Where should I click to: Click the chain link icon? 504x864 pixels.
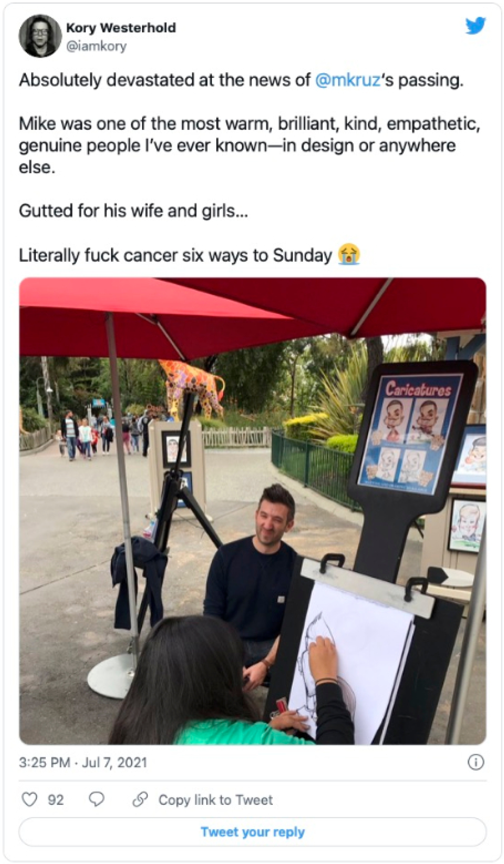(x=140, y=799)
